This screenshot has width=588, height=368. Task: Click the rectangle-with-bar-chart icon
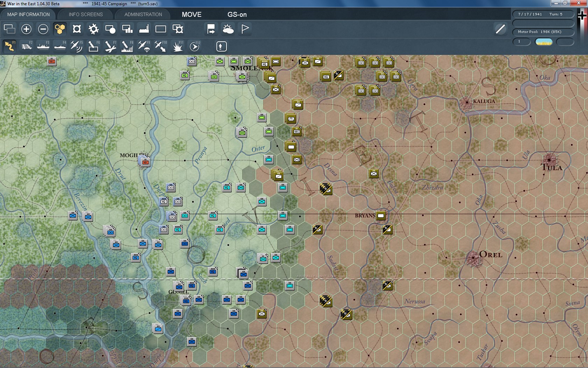tap(127, 29)
